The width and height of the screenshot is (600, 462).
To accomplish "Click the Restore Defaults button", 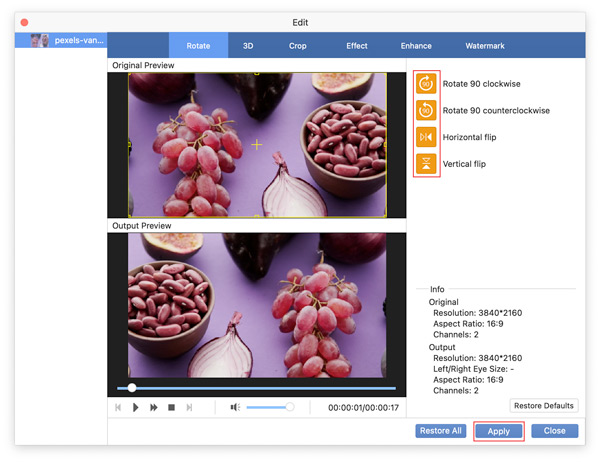I will [545, 406].
